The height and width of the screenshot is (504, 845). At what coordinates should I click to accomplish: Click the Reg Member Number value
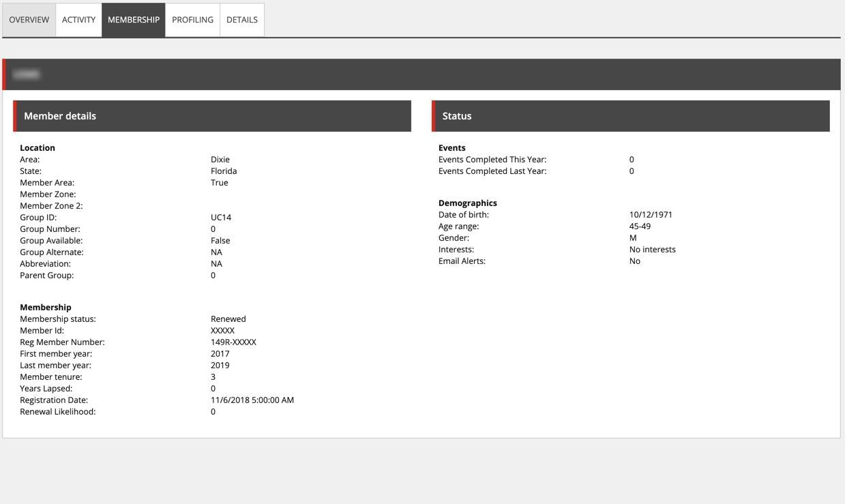(x=233, y=342)
